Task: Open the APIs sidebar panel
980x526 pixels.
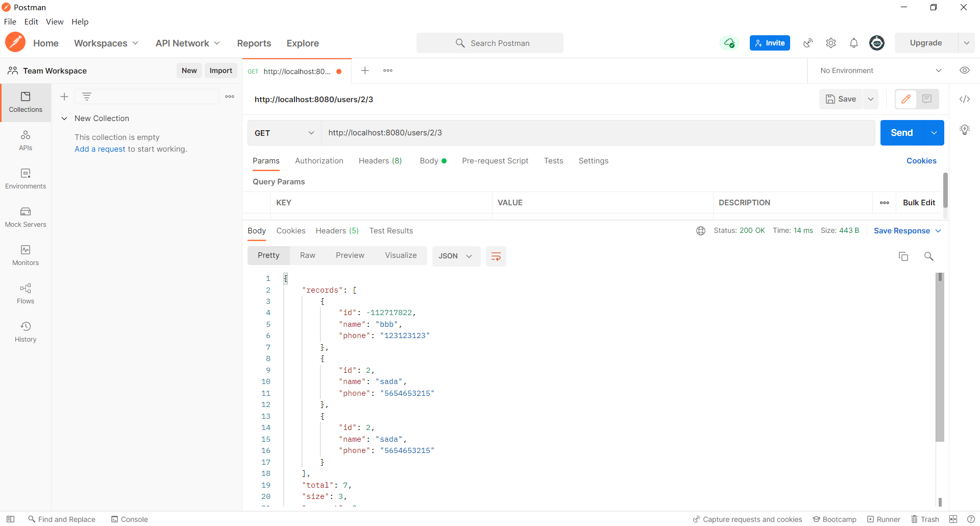Action: point(26,141)
